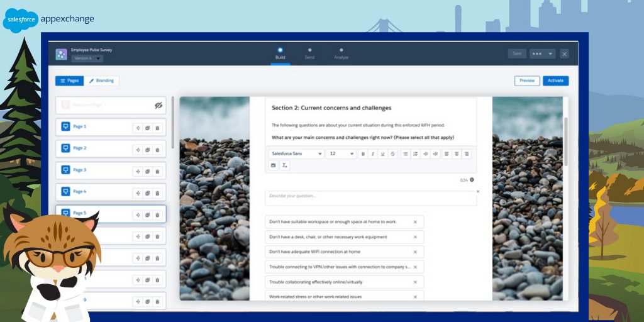Viewport: 644px width, 322px height.
Task: Open the more actions dropdown beside Save
Action: [542, 54]
